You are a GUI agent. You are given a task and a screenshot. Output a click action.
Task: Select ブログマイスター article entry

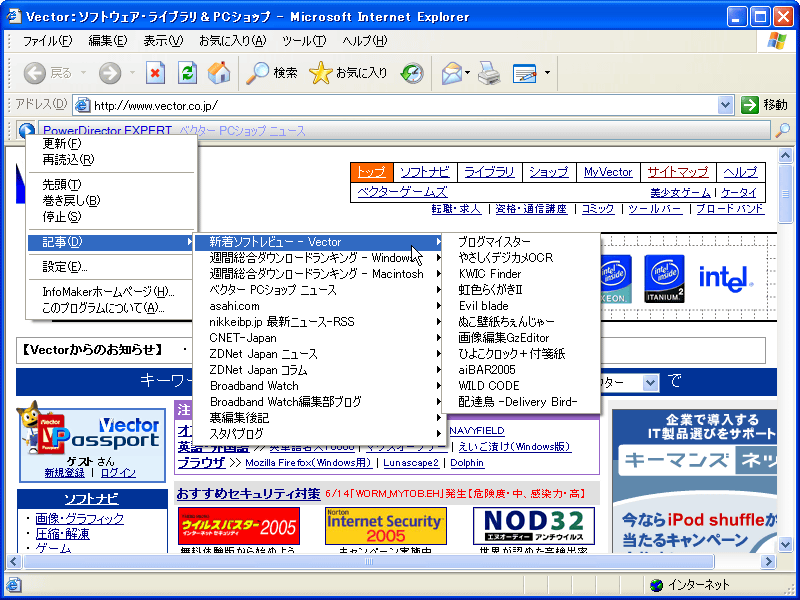[520, 242]
